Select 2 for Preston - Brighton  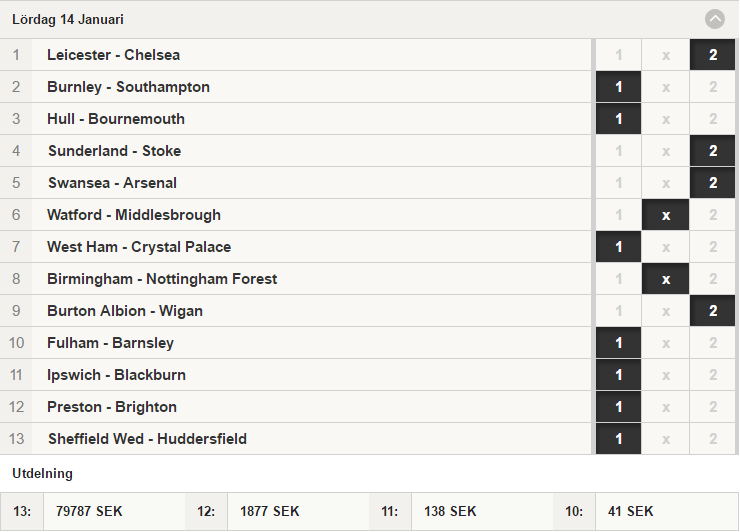[713, 407]
